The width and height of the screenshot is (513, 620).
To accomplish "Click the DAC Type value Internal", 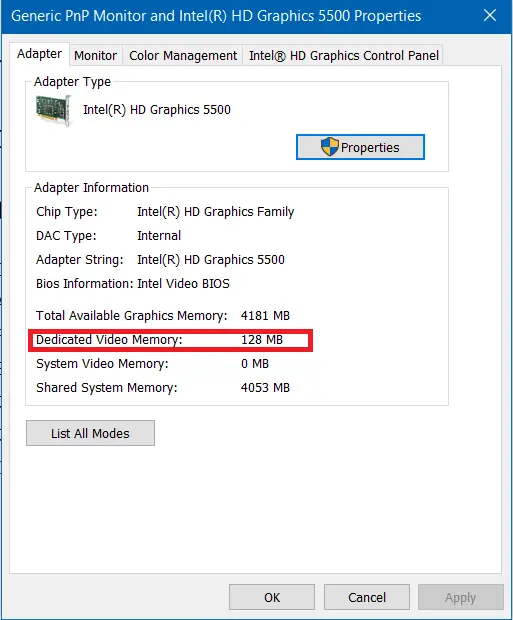I will click(x=159, y=236).
